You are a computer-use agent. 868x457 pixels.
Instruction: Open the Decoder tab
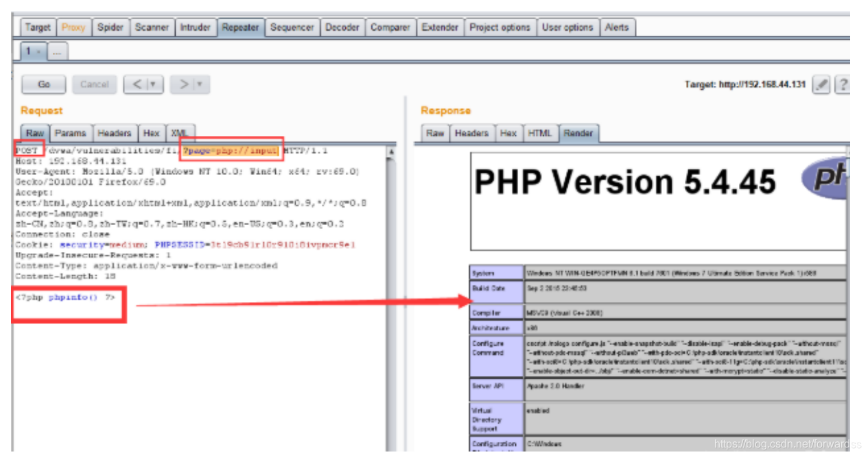click(342, 27)
